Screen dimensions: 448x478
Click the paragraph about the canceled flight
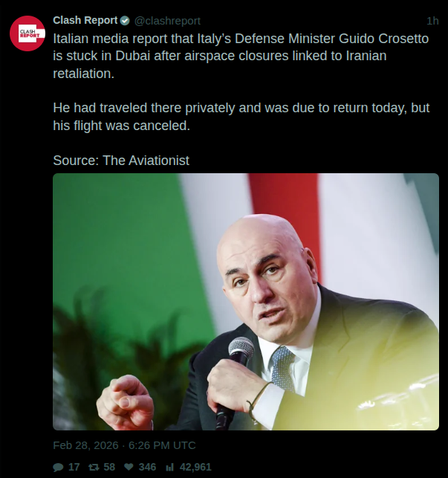pos(241,117)
